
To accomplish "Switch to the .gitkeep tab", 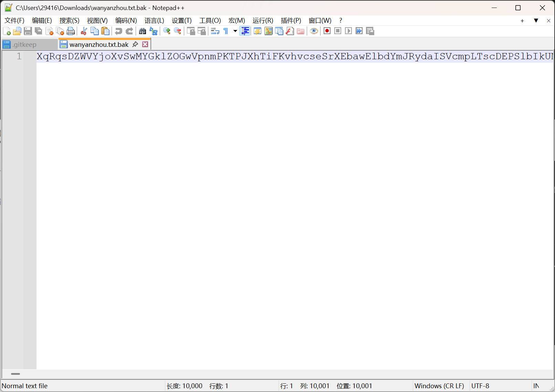I will click(x=30, y=44).
